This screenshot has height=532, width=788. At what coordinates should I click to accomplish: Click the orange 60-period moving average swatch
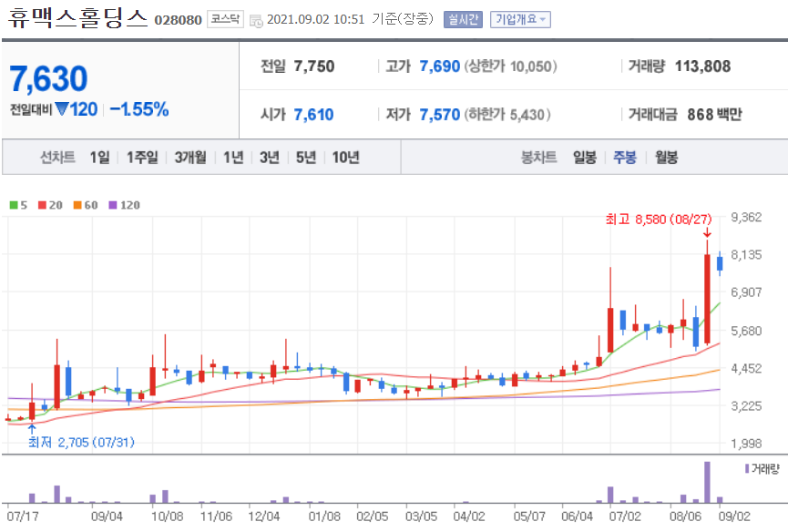click(x=77, y=205)
